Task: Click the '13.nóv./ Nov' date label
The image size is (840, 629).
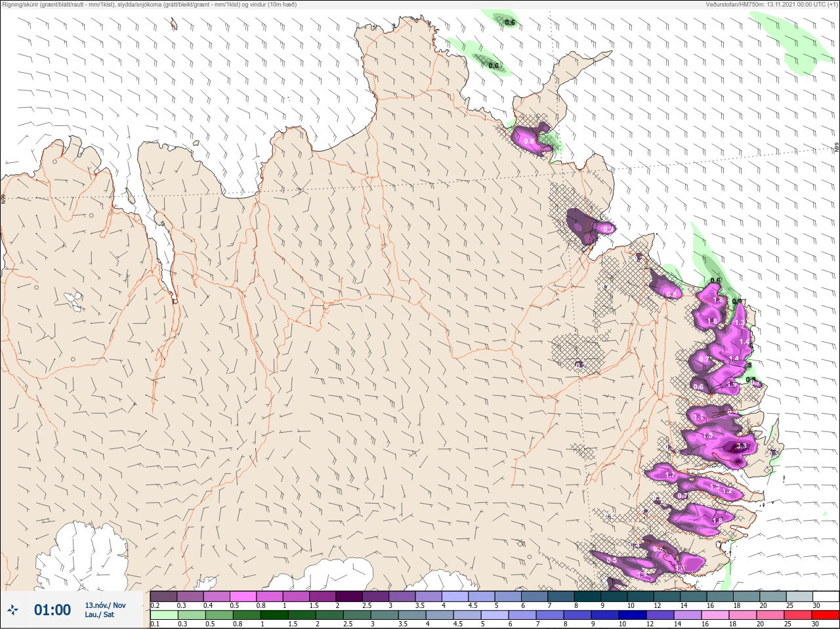Action: (105, 605)
